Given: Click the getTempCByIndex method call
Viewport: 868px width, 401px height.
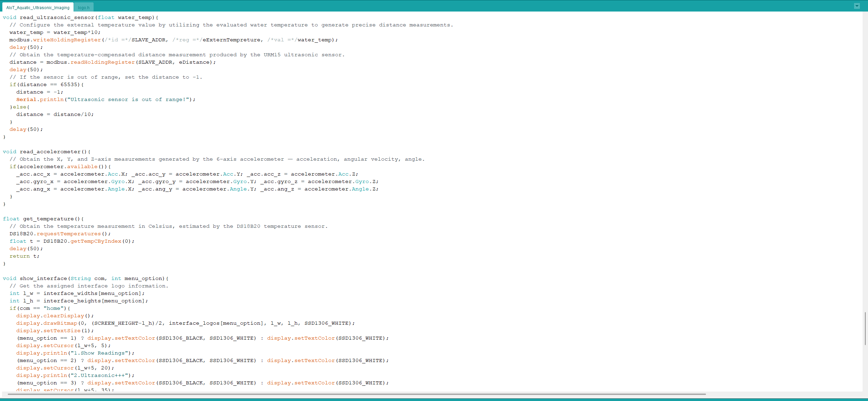Looking at the screenshot, I should tap(96, 241).
